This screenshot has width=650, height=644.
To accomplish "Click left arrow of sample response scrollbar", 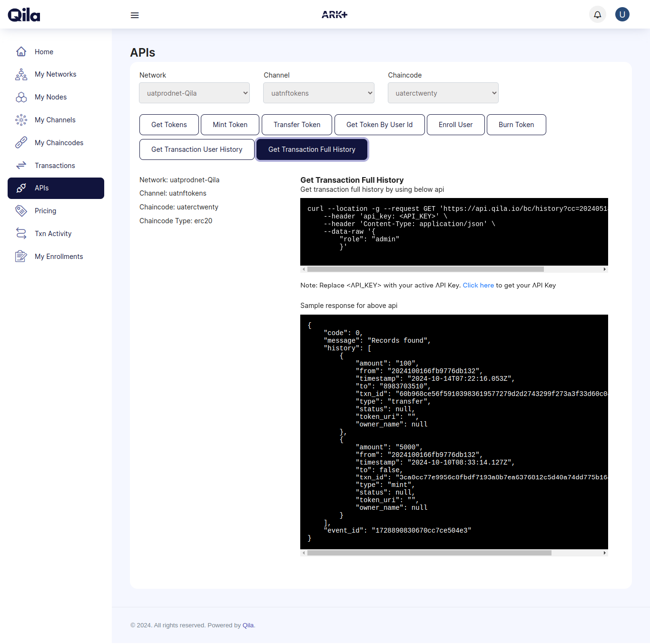I will tap(304, 553).
